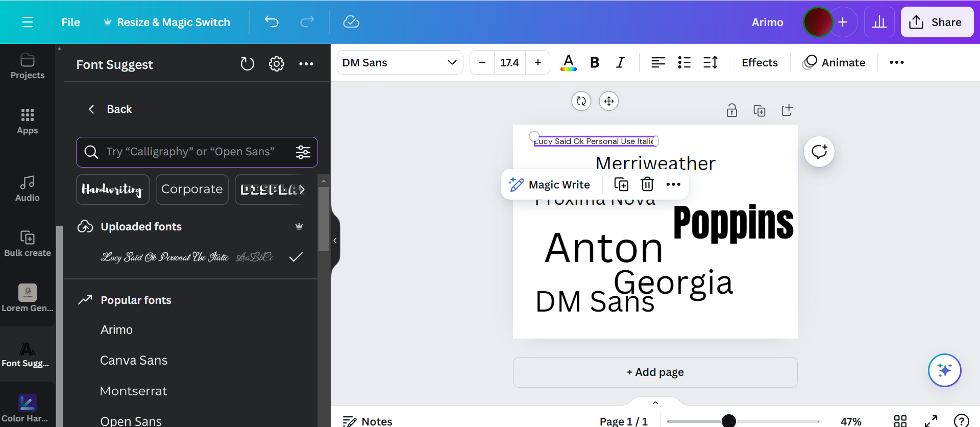This screenshot has width=980, height=427.
Task: Open line spacing options
Action: pyautogui.click(x=710, y=62)
